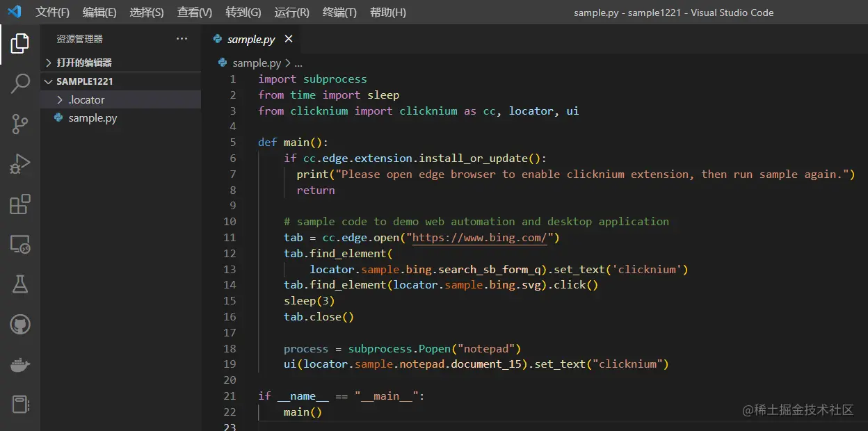Select sample.py in the file tree
This screenshot has width=868, height=431.
91,117
